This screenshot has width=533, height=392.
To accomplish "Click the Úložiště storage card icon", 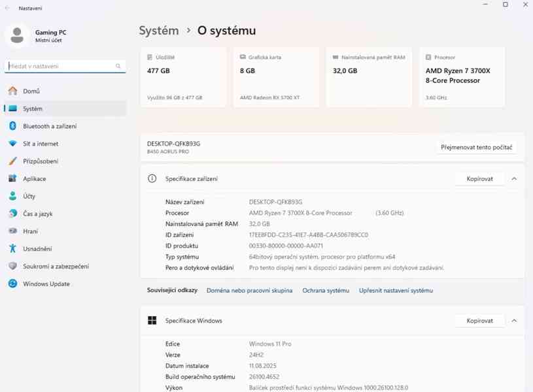I will click(x=150, y=57).
